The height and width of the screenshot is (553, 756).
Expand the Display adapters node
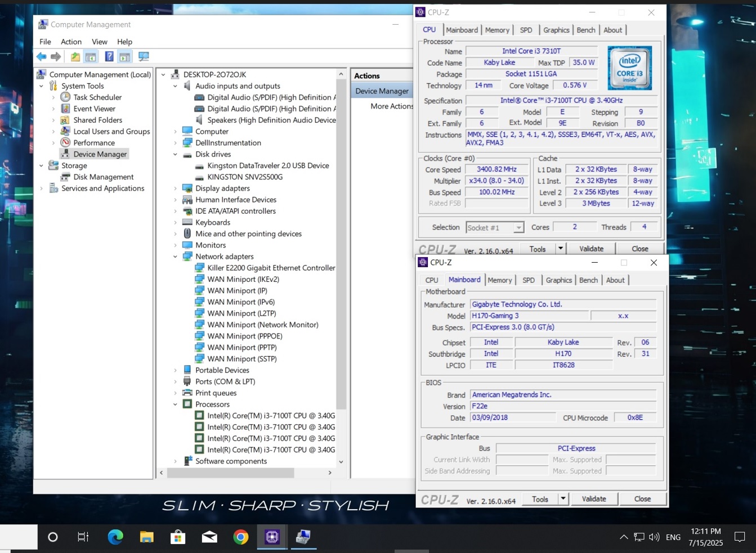[175, 188]
